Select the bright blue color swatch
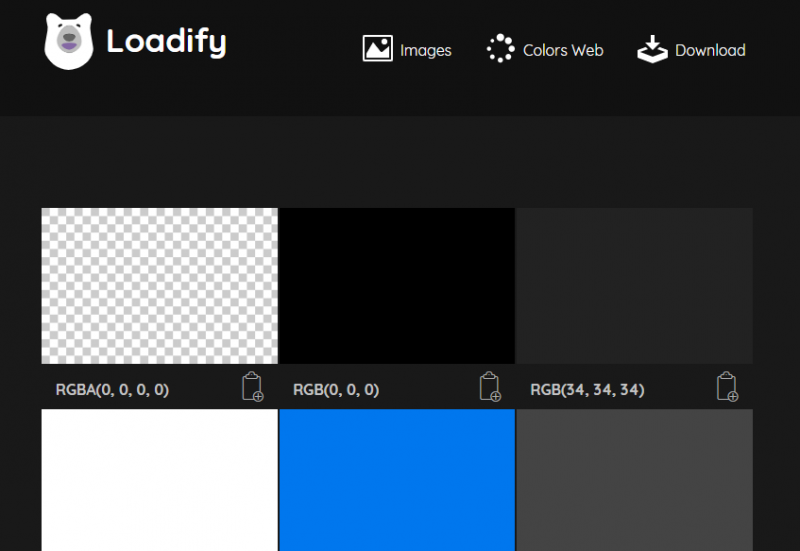The width and height of the screenshot is (800, 551). tap(397, 480)
